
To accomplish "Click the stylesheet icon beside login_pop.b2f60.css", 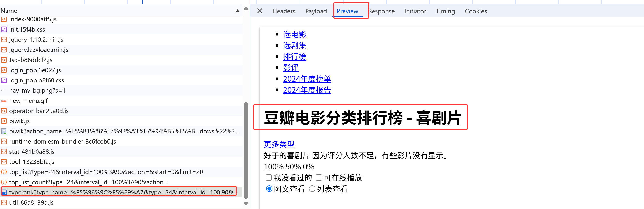I will [x=4, y=80].
